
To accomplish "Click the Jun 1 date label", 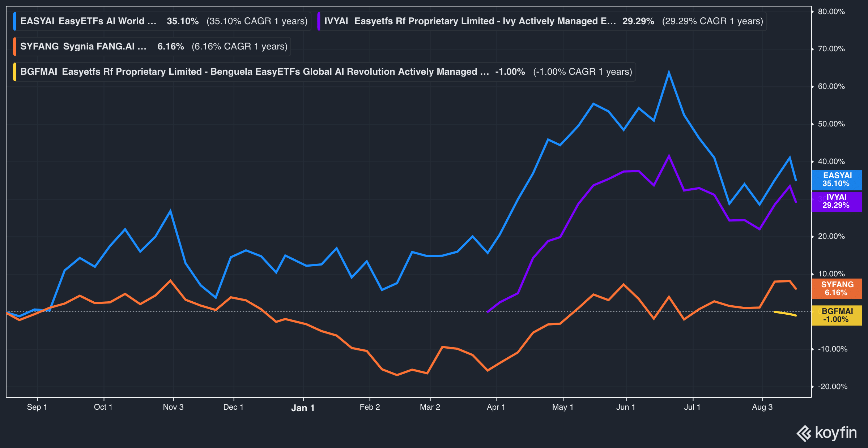I will click(x=626, y=407).
